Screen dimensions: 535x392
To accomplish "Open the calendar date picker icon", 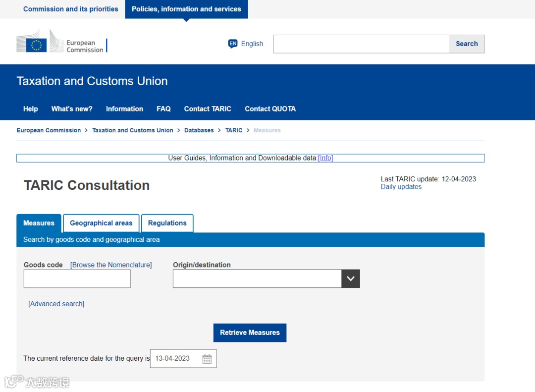I will coord(207,359).
